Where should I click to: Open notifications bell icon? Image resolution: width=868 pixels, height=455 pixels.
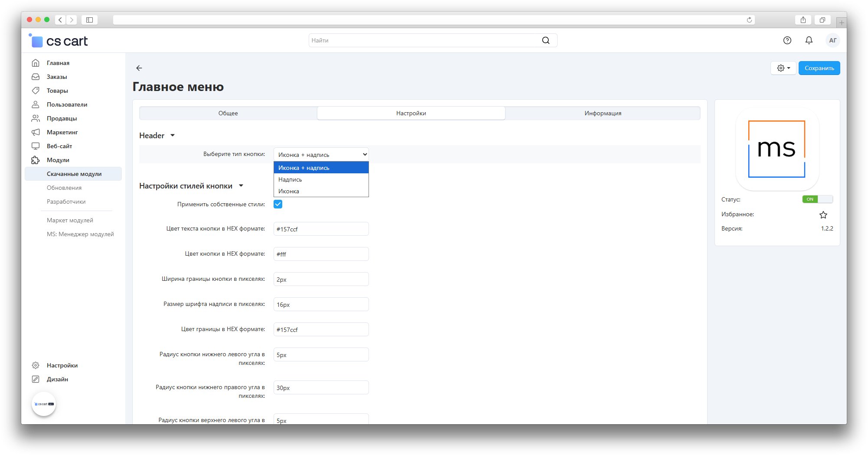point(809,40)
